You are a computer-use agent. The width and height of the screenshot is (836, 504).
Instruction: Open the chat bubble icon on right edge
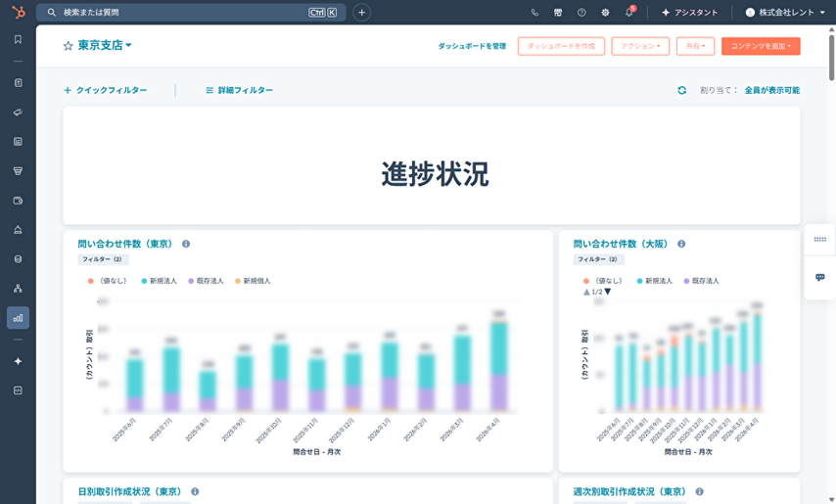point(820,278)
